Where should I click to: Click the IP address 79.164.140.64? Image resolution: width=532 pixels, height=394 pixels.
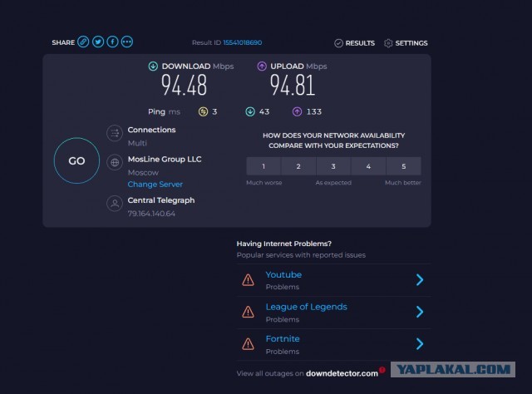[x=151, y=214]
